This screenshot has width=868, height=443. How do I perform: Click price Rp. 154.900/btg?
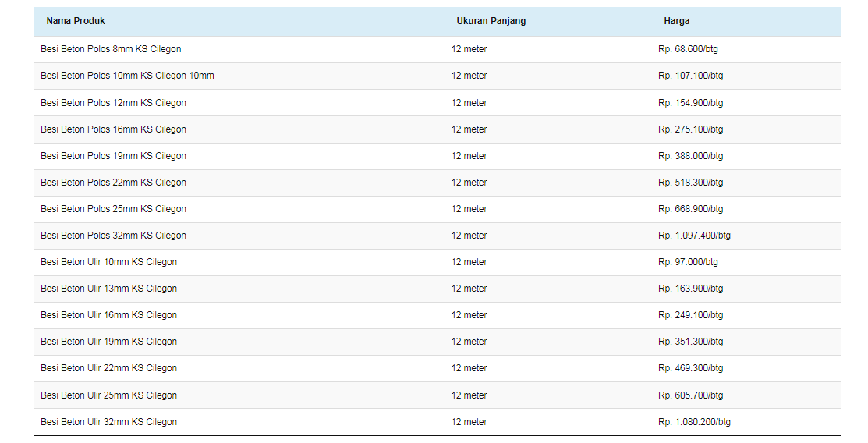[691, 102]
